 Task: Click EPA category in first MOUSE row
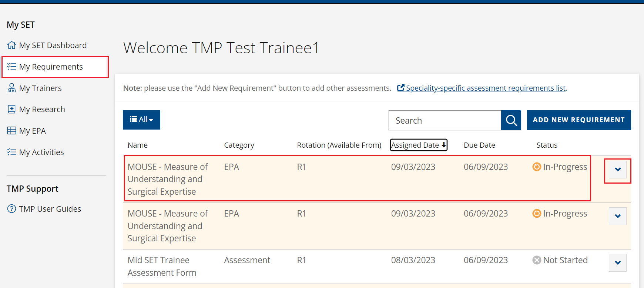[x=232, y=167]
